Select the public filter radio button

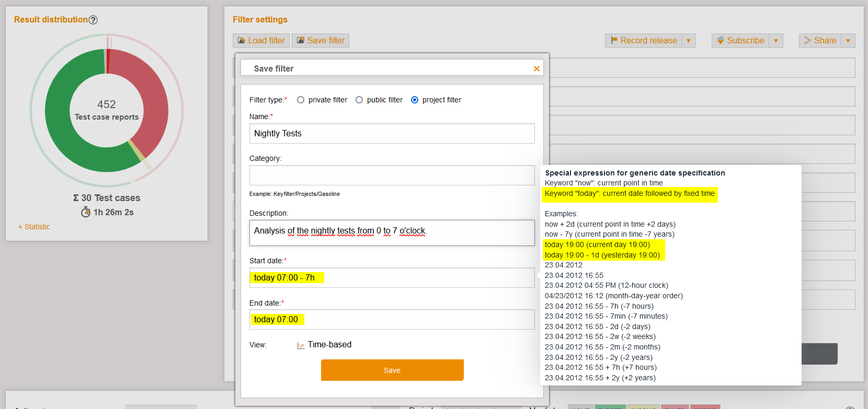coord(359,100)
